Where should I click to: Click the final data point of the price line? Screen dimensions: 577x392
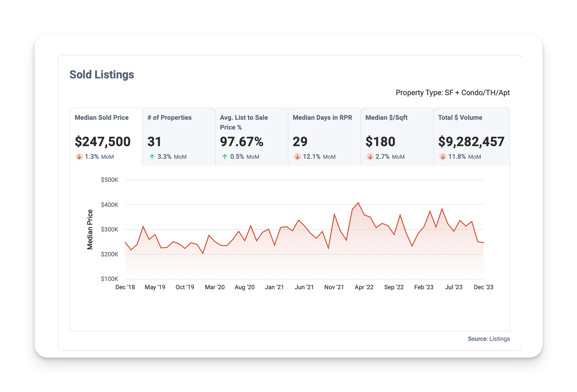click(x=484, y=243)
